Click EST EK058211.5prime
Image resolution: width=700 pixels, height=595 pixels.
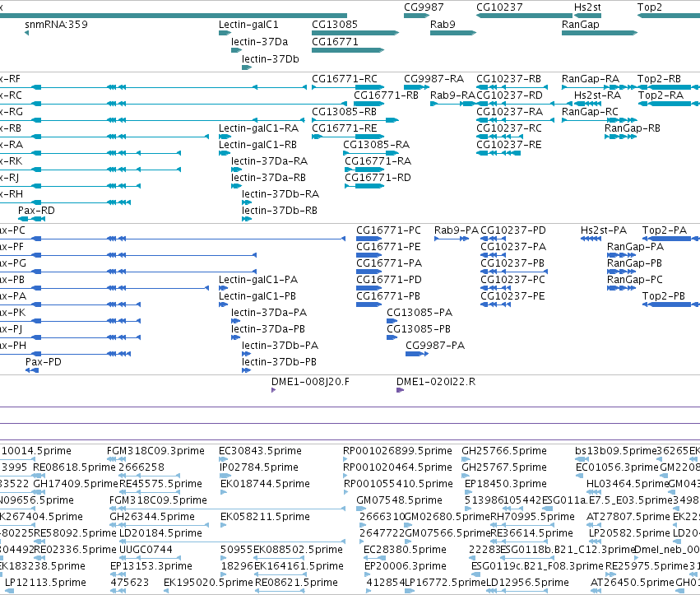[x=223, y=525]
